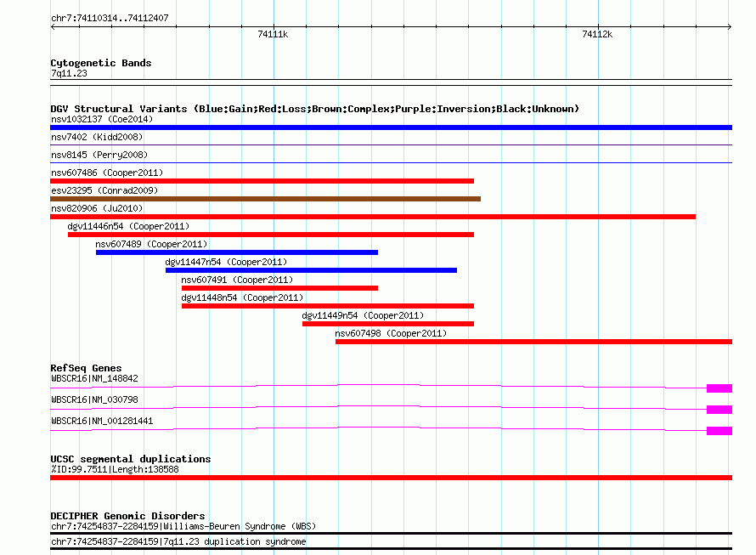Screen dimensions: 756x555
Task: Click the DGV Structural Variants track title
Action: tap(315, 109)
